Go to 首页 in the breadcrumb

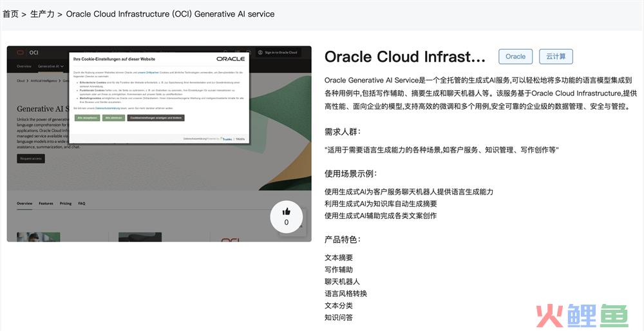(10, 14)
